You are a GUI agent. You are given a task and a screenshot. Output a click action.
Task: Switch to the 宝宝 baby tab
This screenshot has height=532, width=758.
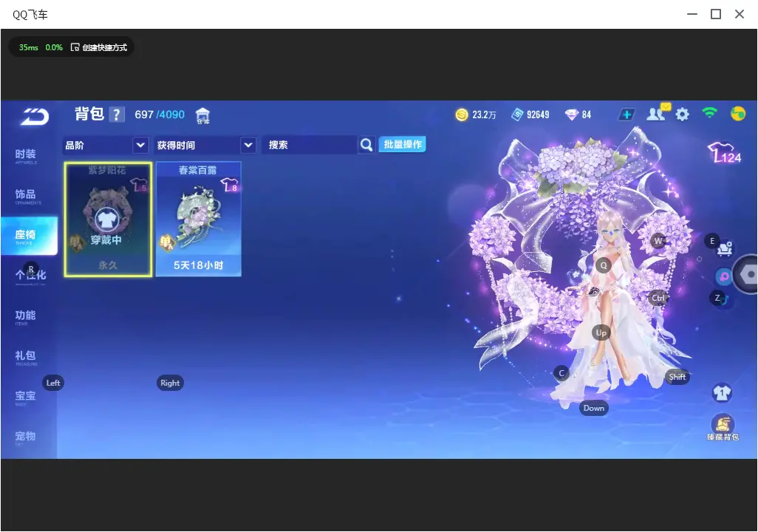pyautogui.click(x=25, y=398)
